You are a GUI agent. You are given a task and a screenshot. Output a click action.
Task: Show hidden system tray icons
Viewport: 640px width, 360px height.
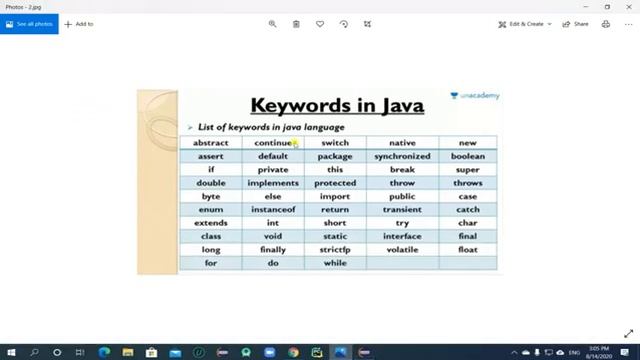click(x=514, y=352)
